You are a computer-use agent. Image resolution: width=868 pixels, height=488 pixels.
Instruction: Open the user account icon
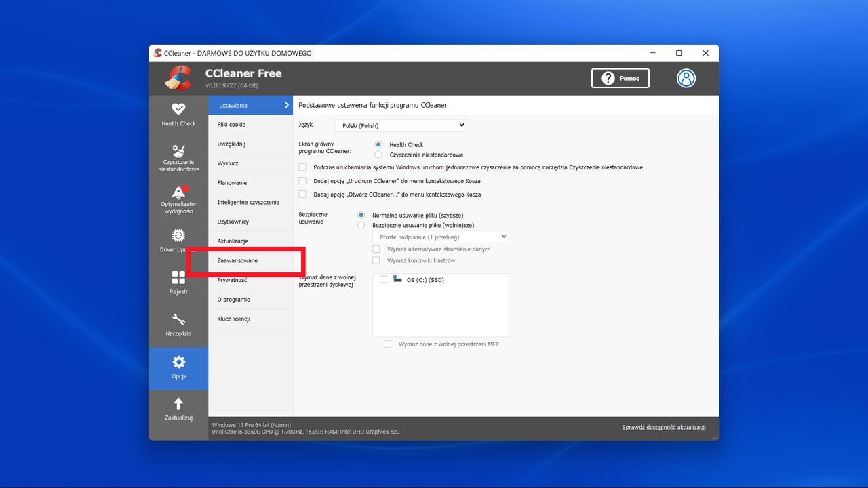(x=686, y=78)
